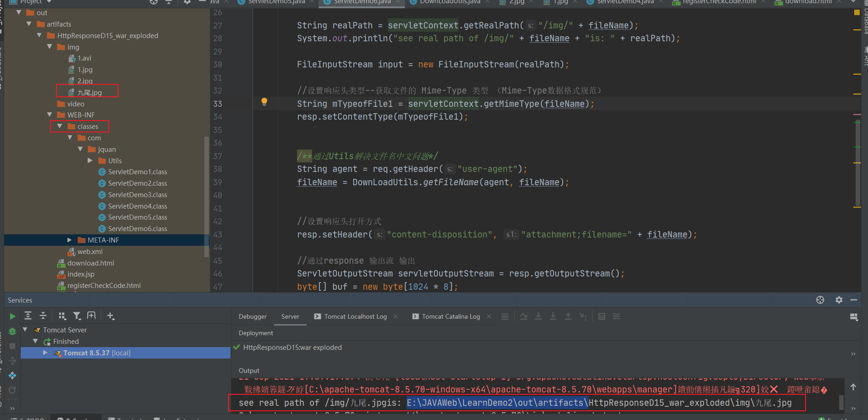Click the Collapse All icon in Services toolbar
This screenshot has width=868, height=420.
[x=43, y=316]
